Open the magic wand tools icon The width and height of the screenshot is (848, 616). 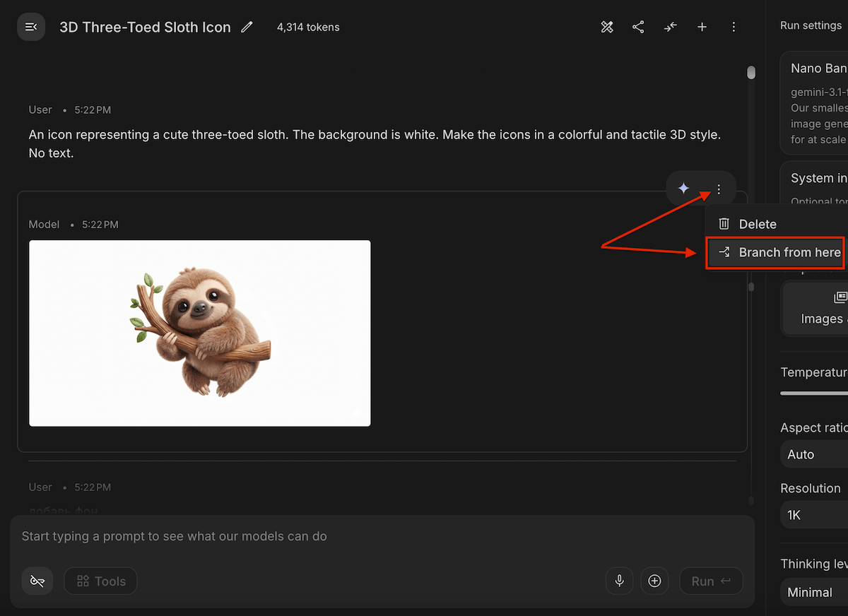[x=607, y=27]
